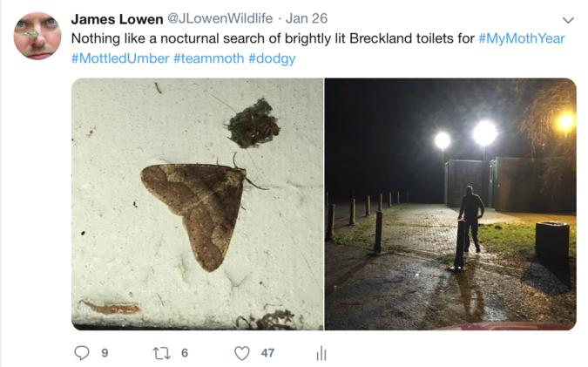Open tweet analytics bar chart icon
The image size is (588, 367).
(321, 353)
